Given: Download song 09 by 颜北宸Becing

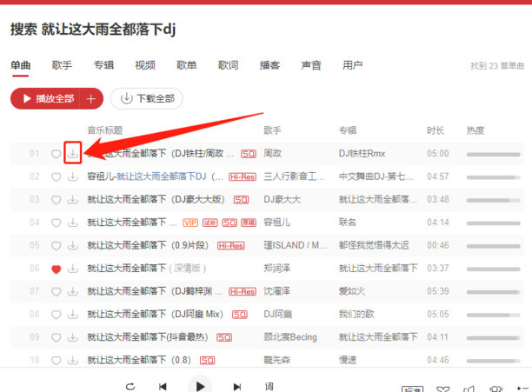Looking at the screenshot, I should pos(73,337).
